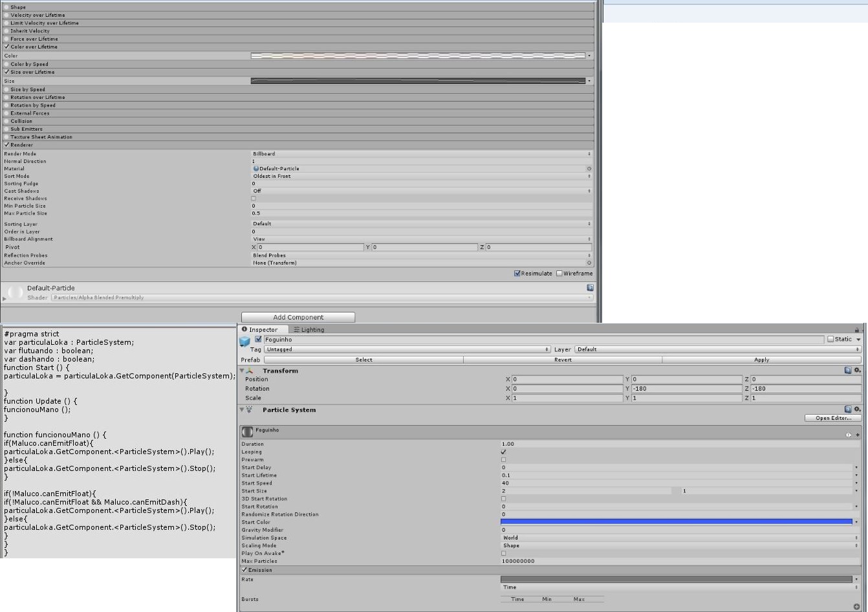
Task: Collapse the Particle System component foldout
Action: coord(242,410)
